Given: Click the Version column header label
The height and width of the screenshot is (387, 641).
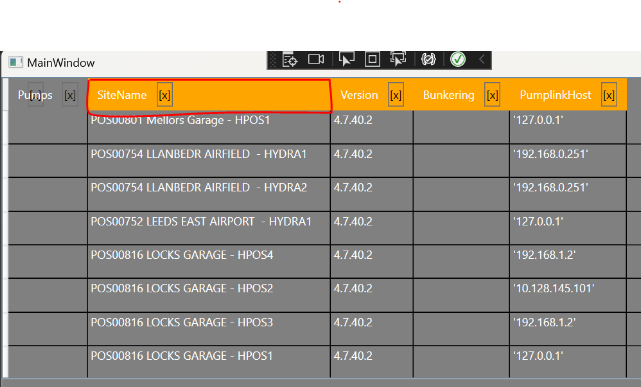Looking at the screenshot, I should pyautogui.click(x=359, y=95).
